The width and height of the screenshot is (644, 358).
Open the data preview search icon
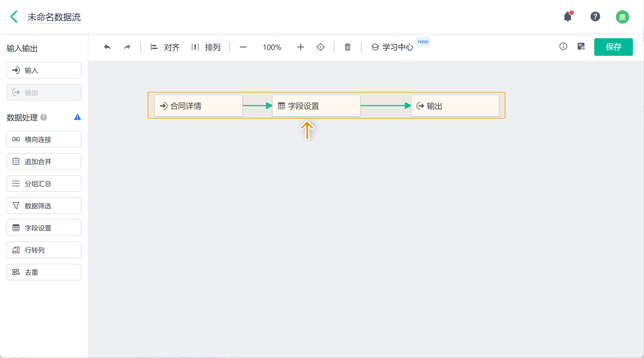581,47
